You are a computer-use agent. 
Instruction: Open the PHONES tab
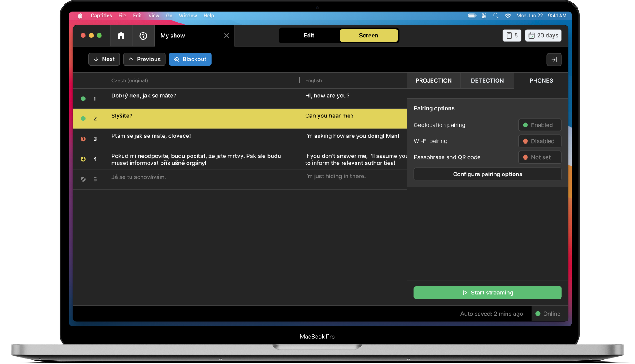pos(541,81)
